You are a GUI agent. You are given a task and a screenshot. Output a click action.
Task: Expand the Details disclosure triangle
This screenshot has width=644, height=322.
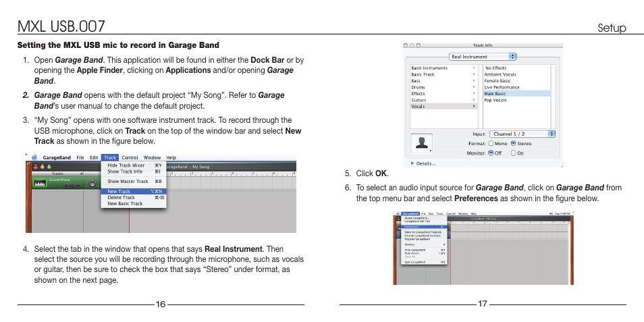pyautogui.click(x=413, y=163)
